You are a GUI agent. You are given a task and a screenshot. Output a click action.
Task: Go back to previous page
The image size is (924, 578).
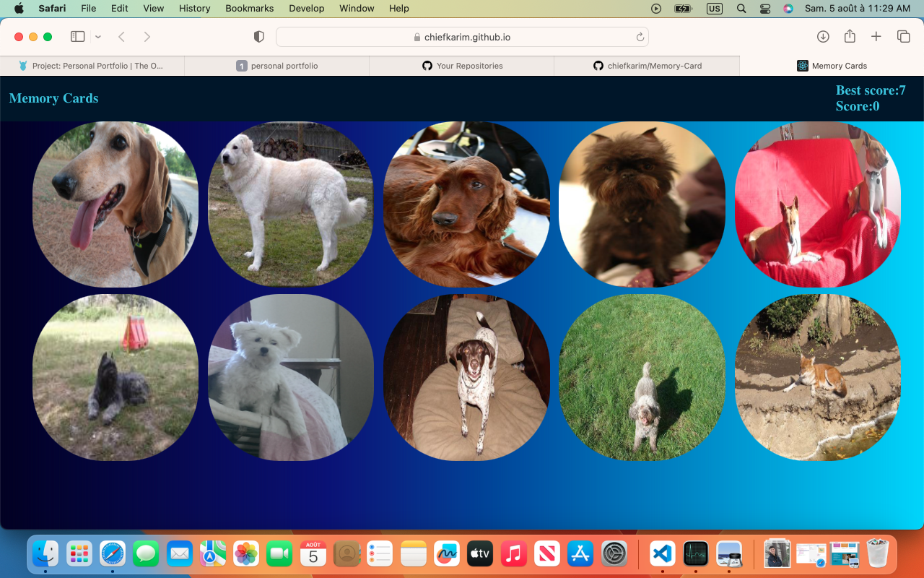122,37
